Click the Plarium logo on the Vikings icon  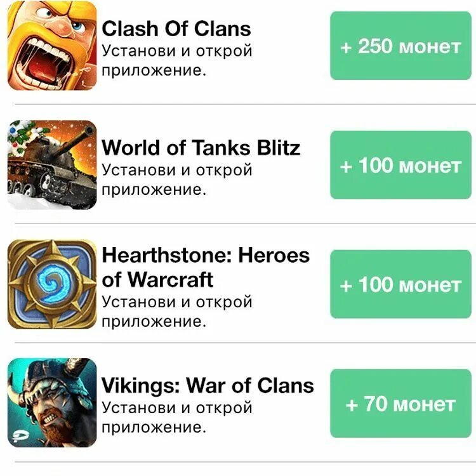(x=20, y=436)
